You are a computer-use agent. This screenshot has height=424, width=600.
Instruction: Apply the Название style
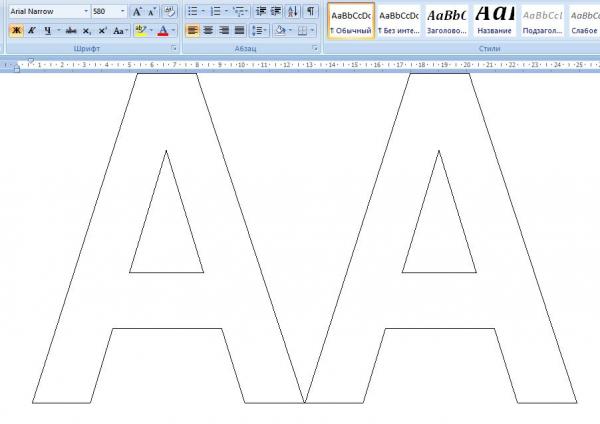[x=496, y=20]
